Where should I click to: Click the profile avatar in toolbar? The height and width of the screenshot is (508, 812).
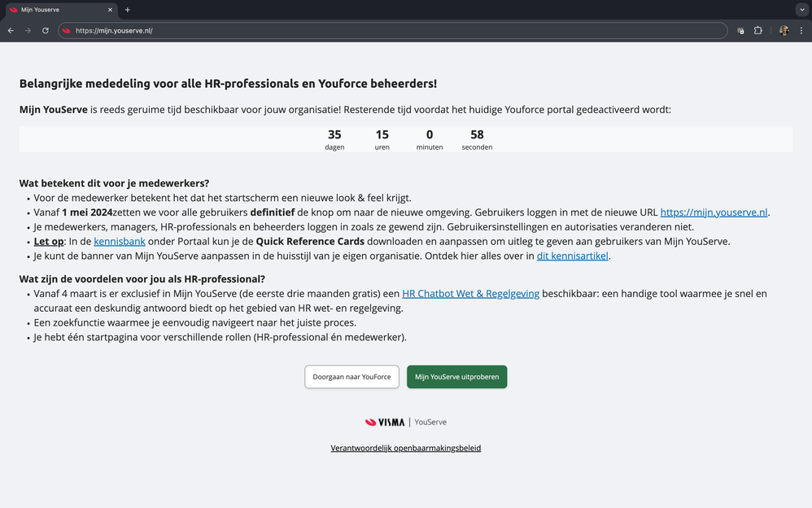[784, 31]
